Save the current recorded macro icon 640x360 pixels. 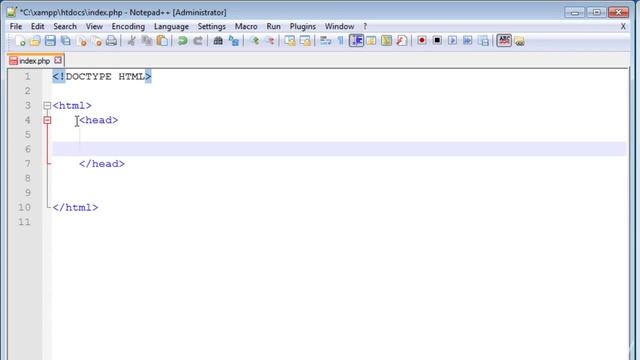483,41
